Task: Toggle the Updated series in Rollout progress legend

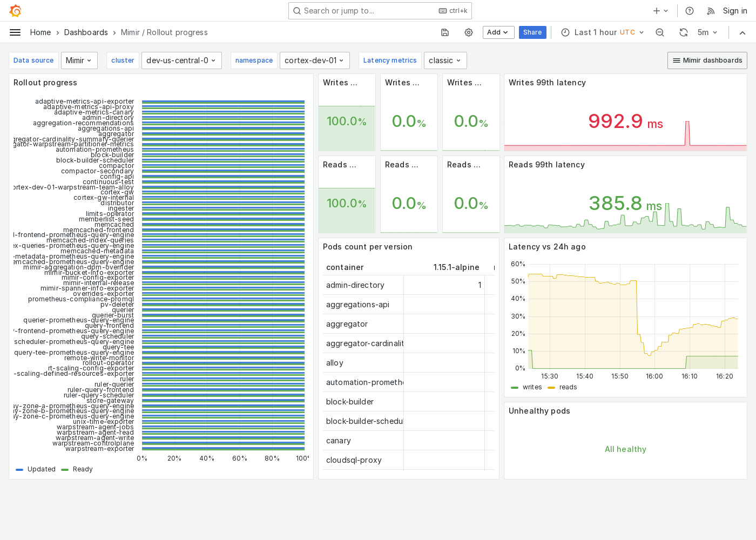Action: [x=41, y=469]
